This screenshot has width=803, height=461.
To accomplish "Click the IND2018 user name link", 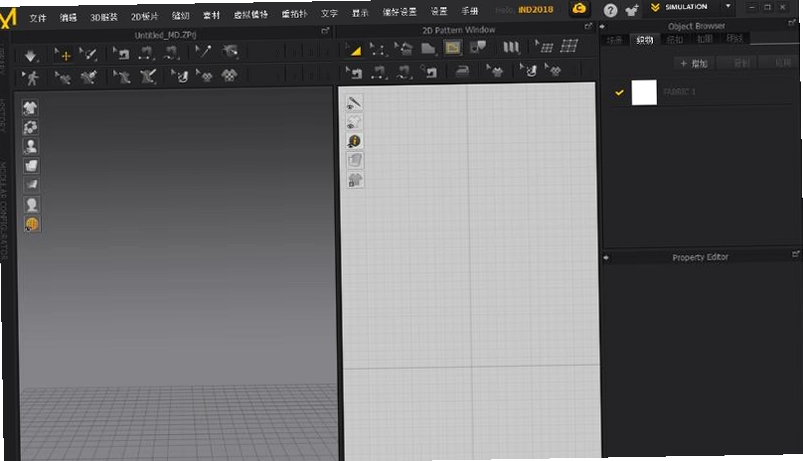I will coord(536,10).
